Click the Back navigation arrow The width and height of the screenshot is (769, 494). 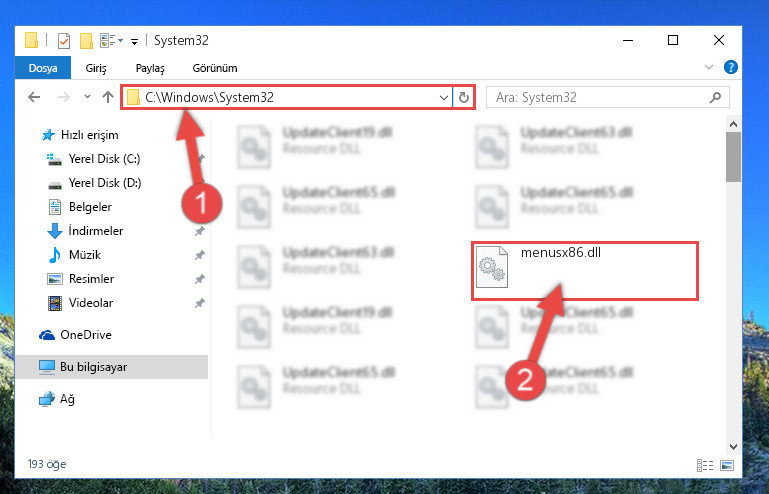pos(34,97)
